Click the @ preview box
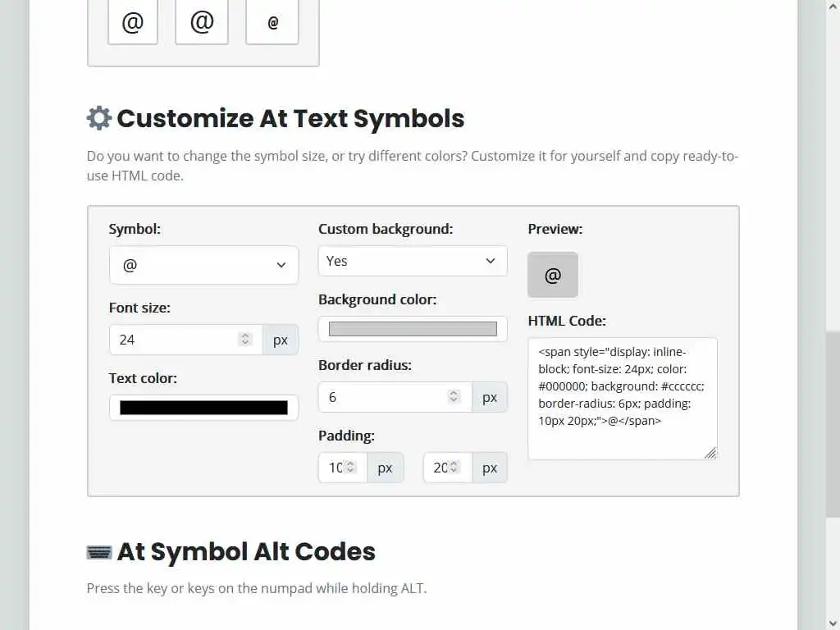840x630 pixels. [553, 275]
